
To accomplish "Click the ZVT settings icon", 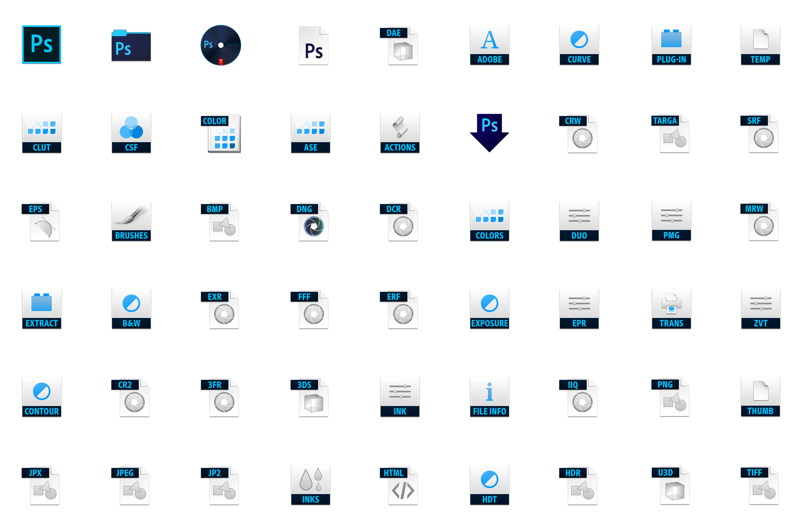I will coord(760,308).
